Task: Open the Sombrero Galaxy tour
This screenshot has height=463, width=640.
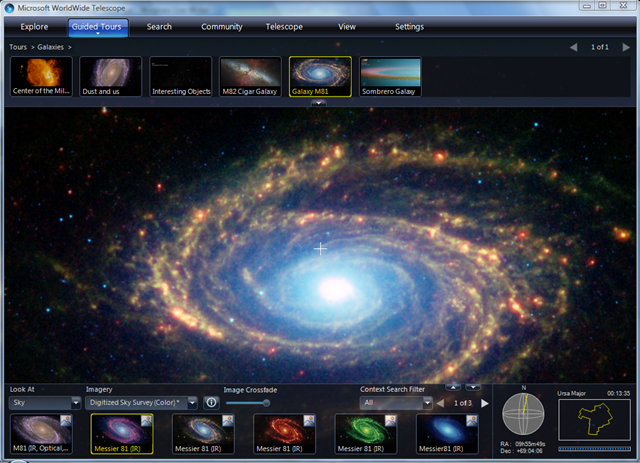Action: [x=390, y=77]
